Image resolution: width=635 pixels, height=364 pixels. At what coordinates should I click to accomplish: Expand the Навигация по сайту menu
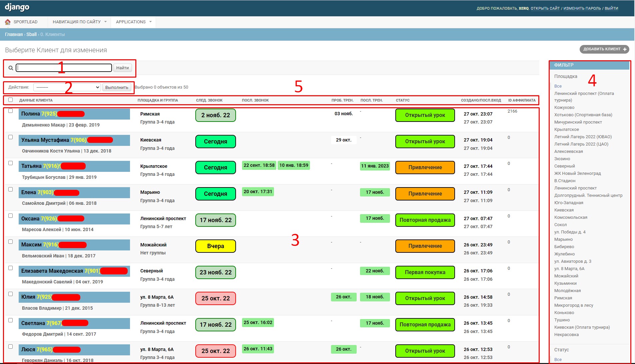(x=79, y=22)
